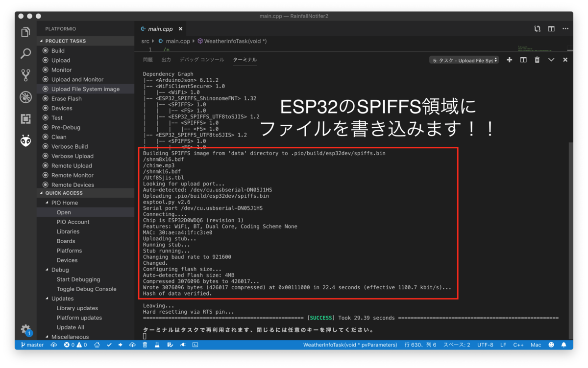Open the Search view in activity bar
Viewport: 588px width, 368px height.
pyautogui.click(x=25, y=54)
